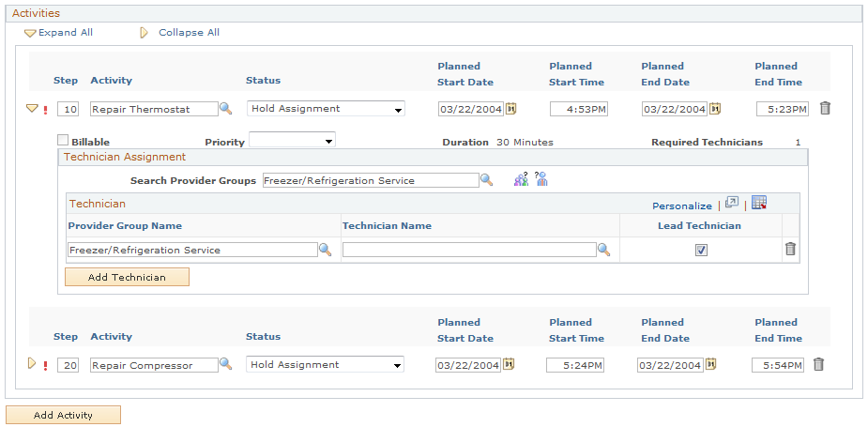This screenshot has width=868, height=427.
Task: Uncheck the Lead Technician checkbox
Action: (701, 250)
